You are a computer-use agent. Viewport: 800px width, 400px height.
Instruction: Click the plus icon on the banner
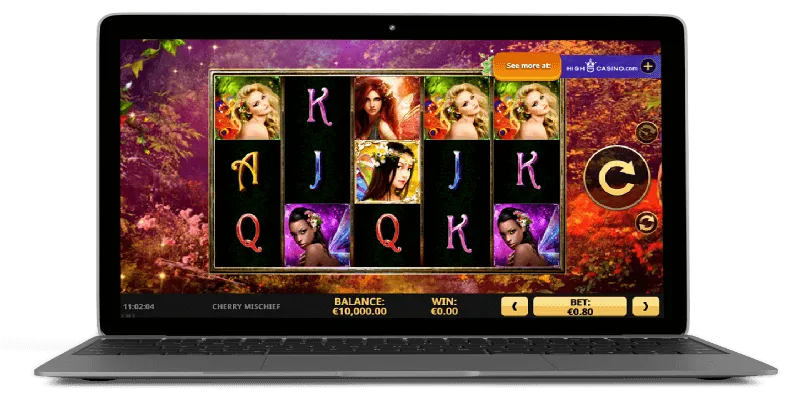coord(648,66)
